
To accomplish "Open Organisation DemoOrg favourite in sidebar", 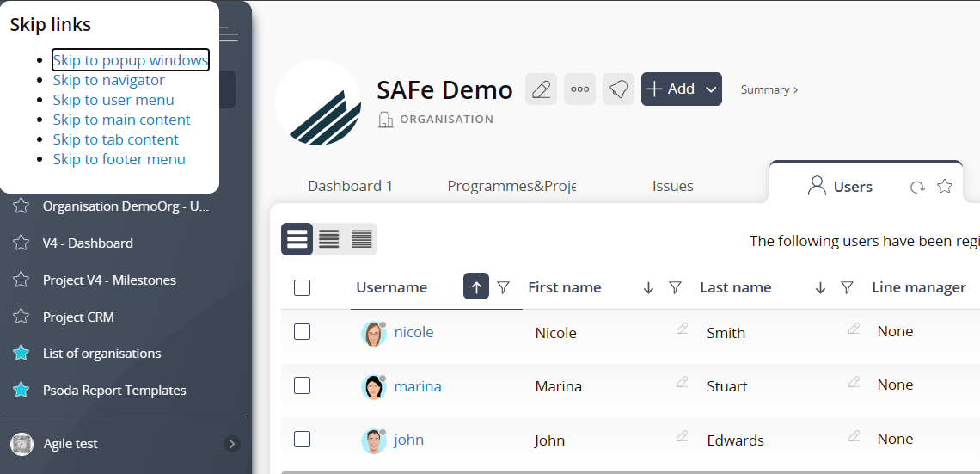I will (x=126, y=206).
